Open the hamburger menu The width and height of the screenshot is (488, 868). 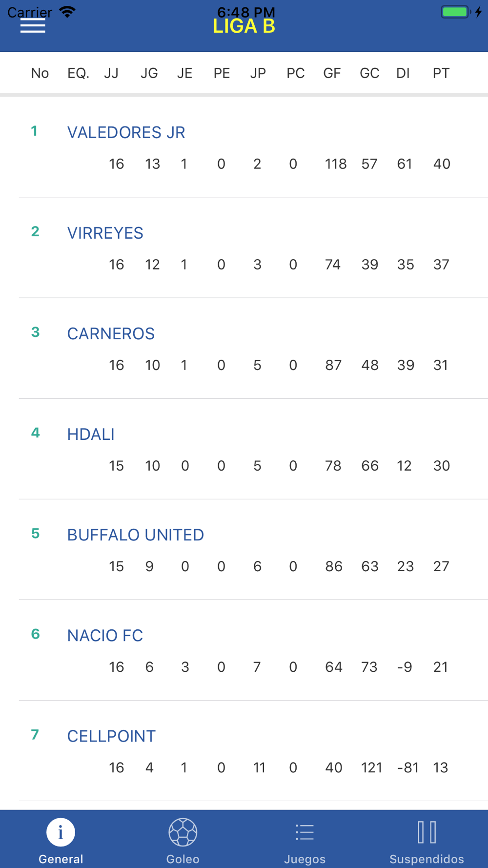pyautogui.click(x=33, y=26)
